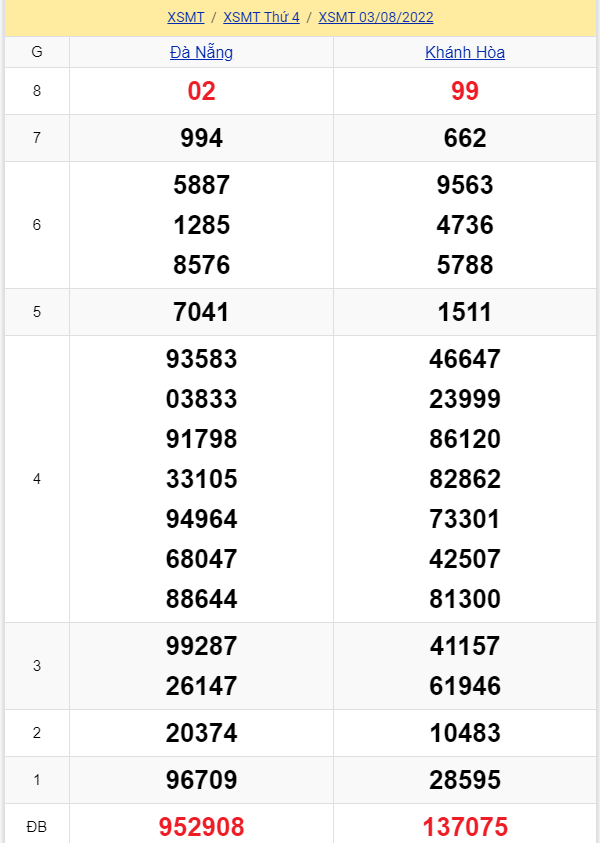Open the XSMT 03/08/2022 breadcrumb link
The width and height of the screenshot is (600, 843).
376,17
